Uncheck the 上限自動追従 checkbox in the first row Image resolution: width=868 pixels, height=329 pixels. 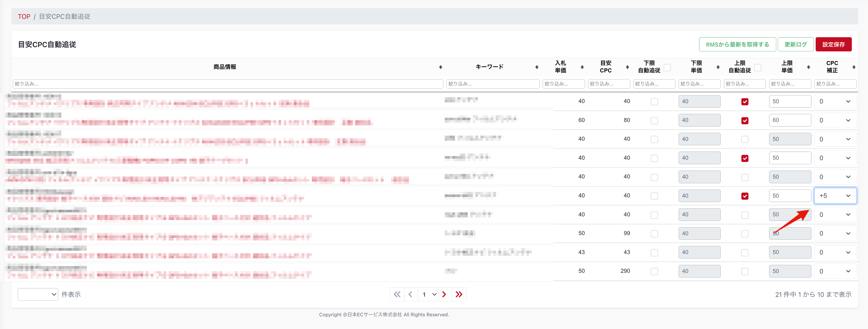(745, 102)
